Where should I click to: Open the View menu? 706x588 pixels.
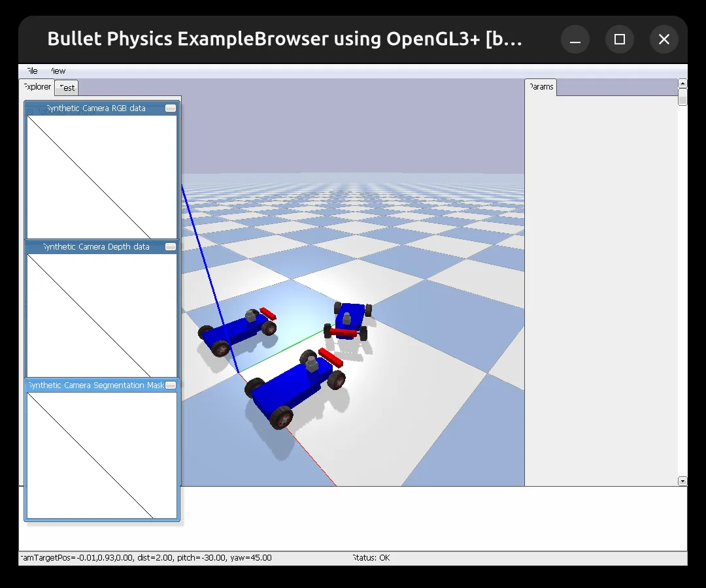point(58,71)
